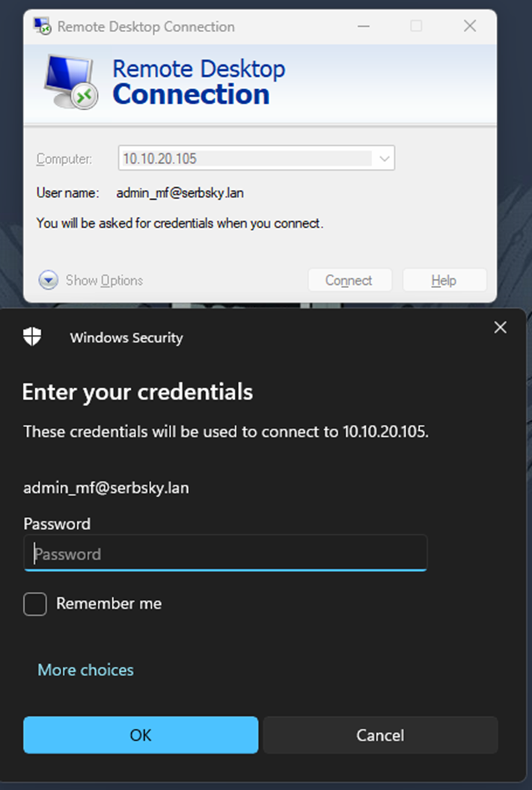Click the Show Options circular arrow icon
Image resolution: width=532 pixels, height=790 pixels.
click(x=49, y=281)
